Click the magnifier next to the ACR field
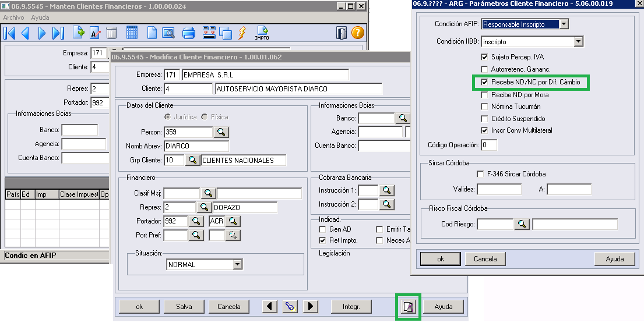 233,221
